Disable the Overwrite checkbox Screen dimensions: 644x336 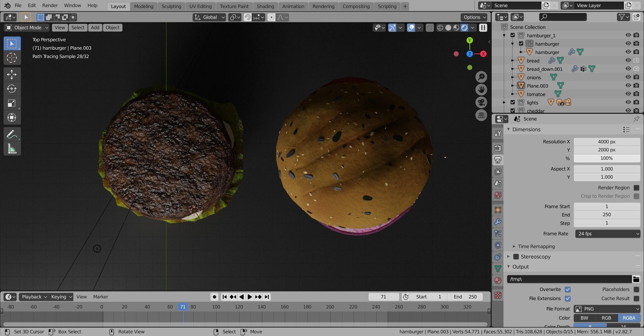pos(568,289)
